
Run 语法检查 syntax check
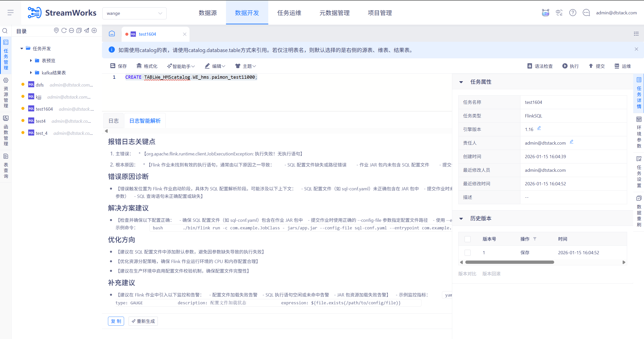540,66
